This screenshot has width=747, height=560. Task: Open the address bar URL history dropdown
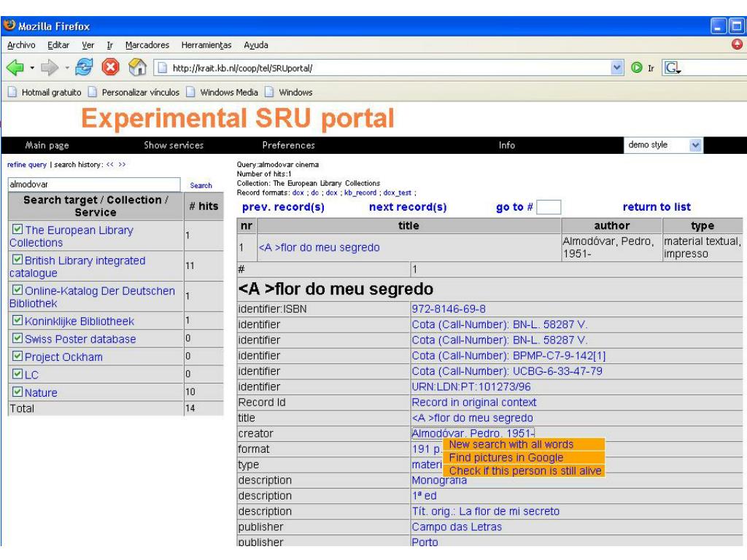617,68
